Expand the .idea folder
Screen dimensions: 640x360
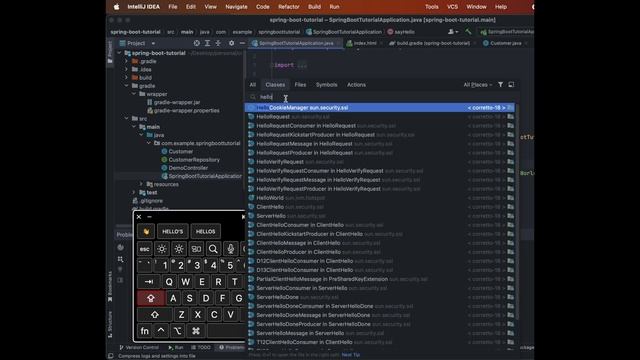127,69
